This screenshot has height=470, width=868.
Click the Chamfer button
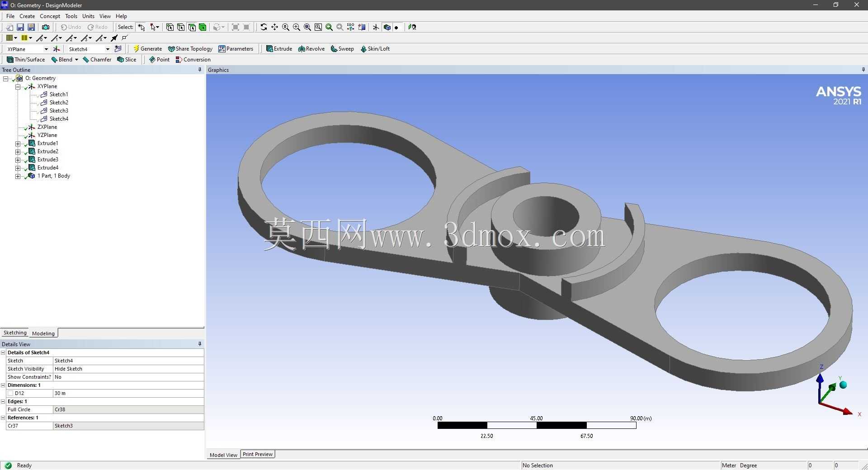coord(97,60)
